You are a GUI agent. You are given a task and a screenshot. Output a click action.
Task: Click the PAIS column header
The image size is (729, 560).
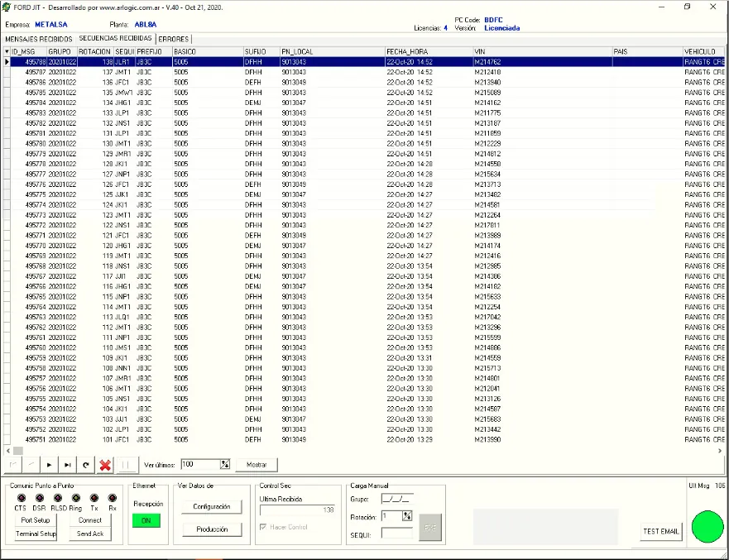(x=648, y=51)
